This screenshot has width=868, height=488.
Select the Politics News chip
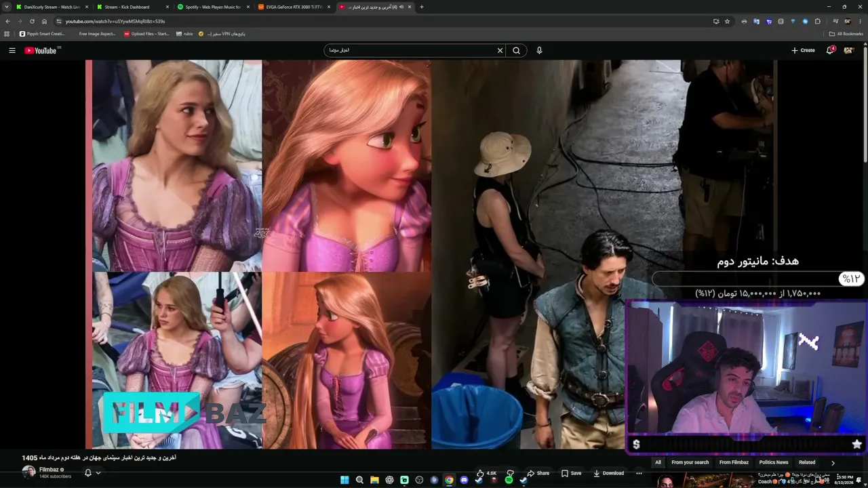[774, 462]
